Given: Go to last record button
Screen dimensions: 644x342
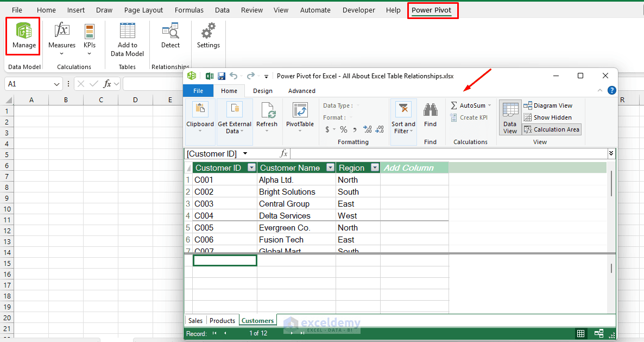Looking at the screenshot, I should pos(302,333).
